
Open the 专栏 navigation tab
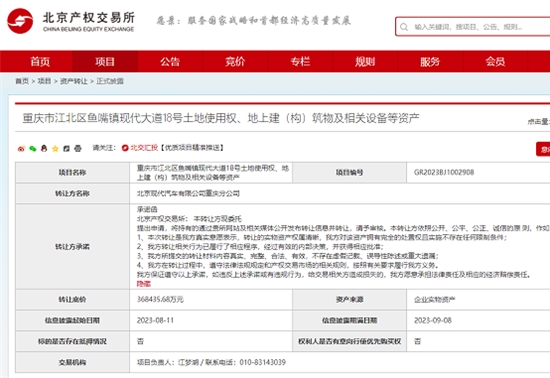(x=300, y=62)
